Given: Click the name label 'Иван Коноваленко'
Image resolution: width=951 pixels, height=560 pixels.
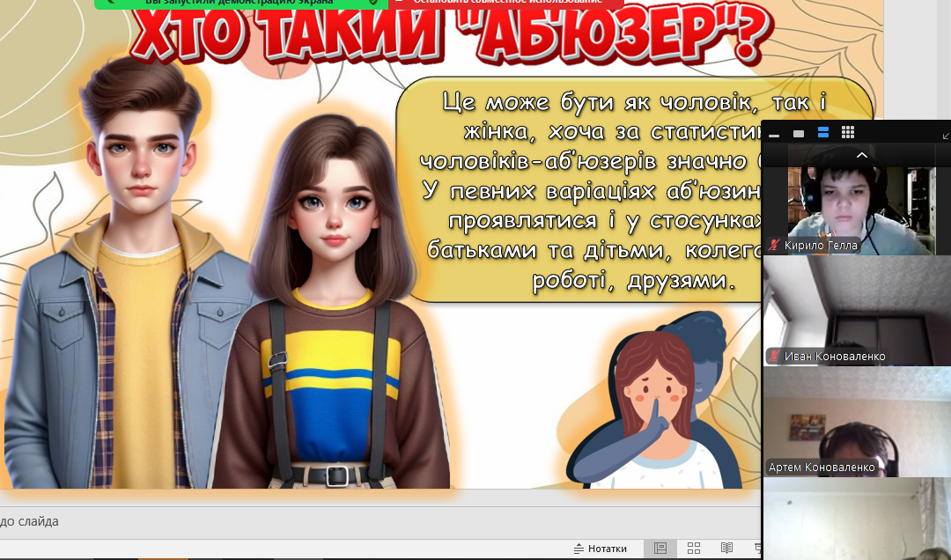Looking at the screenshot, I should (835, 356).
